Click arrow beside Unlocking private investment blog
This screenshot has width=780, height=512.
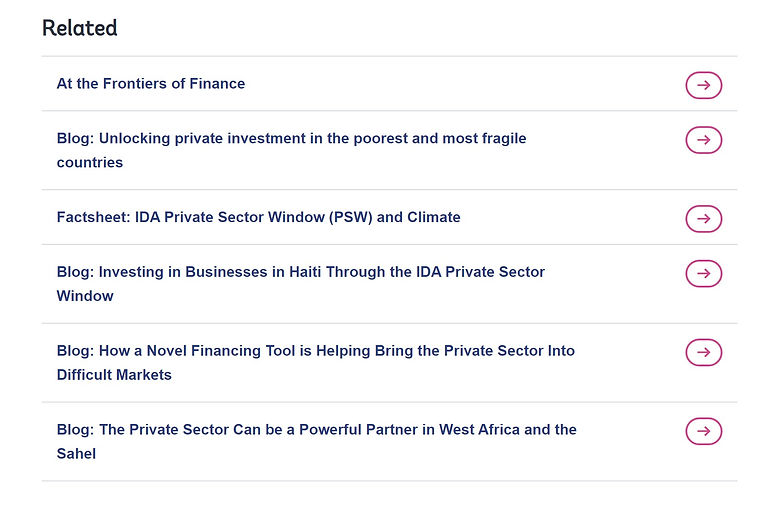pyautogui.click(x=703, y=140)
